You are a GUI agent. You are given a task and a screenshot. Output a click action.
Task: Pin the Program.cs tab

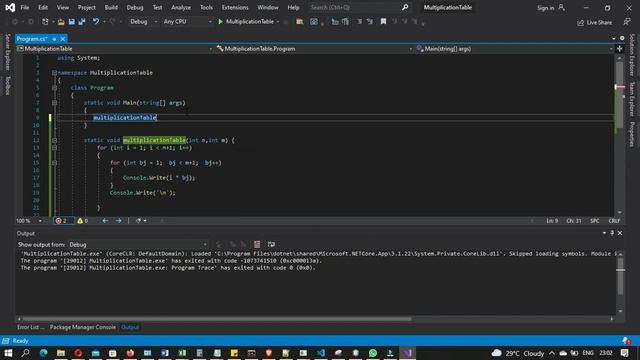pyautogui.click(x=54, y=39)
